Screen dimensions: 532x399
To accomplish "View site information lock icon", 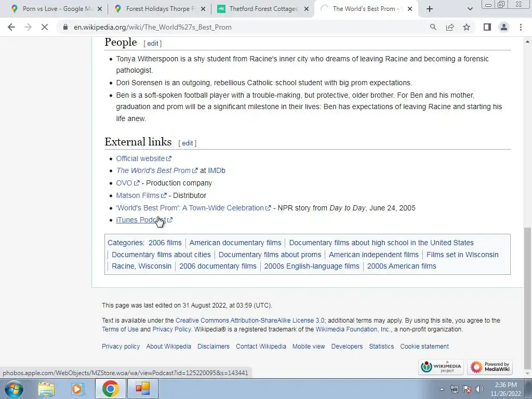I will (x=65, y=27).
